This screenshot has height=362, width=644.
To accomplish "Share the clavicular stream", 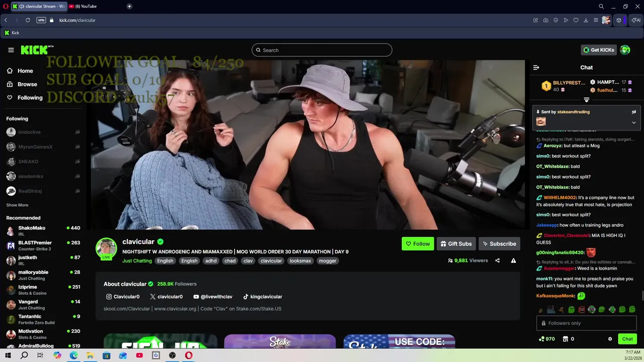I will coord(498,260).
